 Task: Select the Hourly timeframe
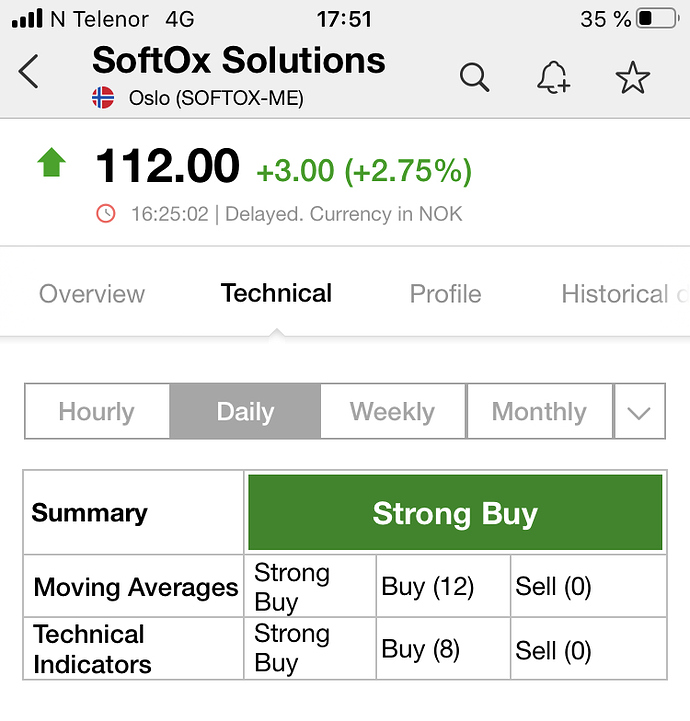[97, 412]
